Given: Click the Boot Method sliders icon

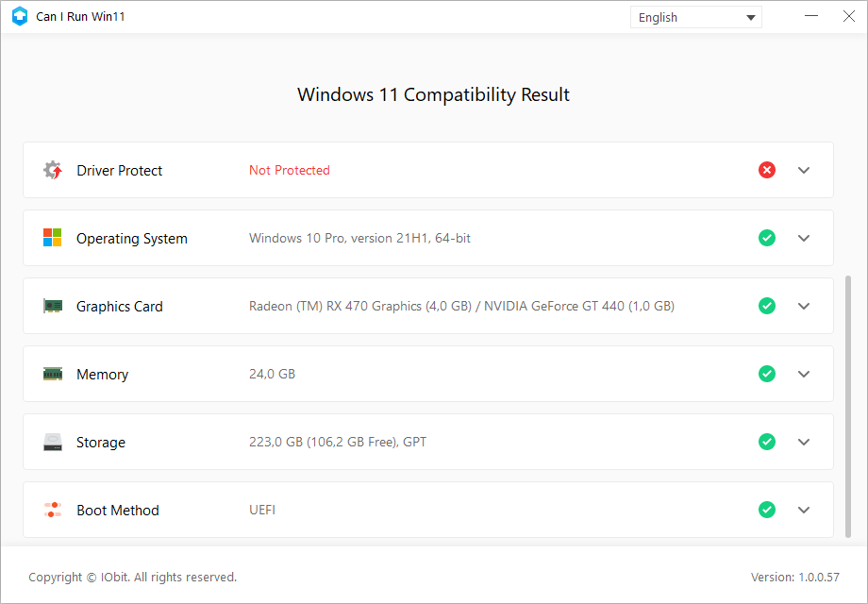Looking at the screenshot, I should pyautogui.click(x=52, y=510).
